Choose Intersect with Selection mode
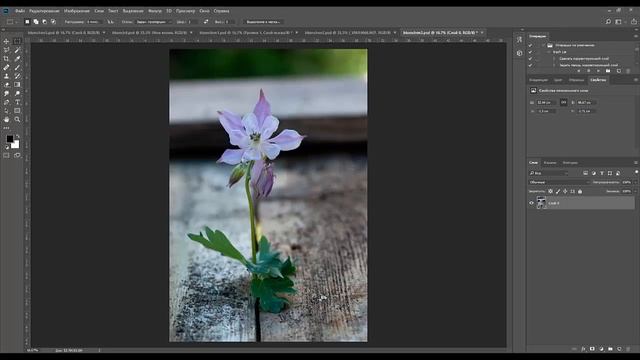 53,22
